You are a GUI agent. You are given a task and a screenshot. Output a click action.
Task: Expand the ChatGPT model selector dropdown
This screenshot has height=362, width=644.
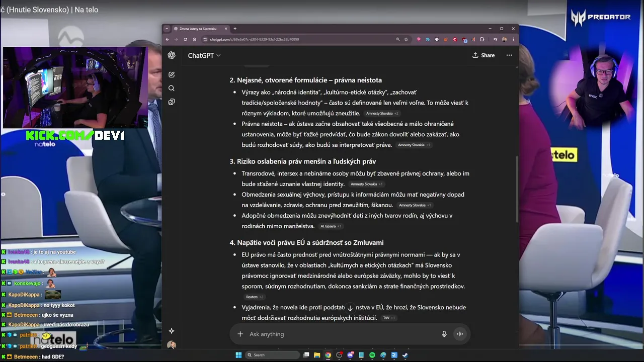[x=204, y=55]
